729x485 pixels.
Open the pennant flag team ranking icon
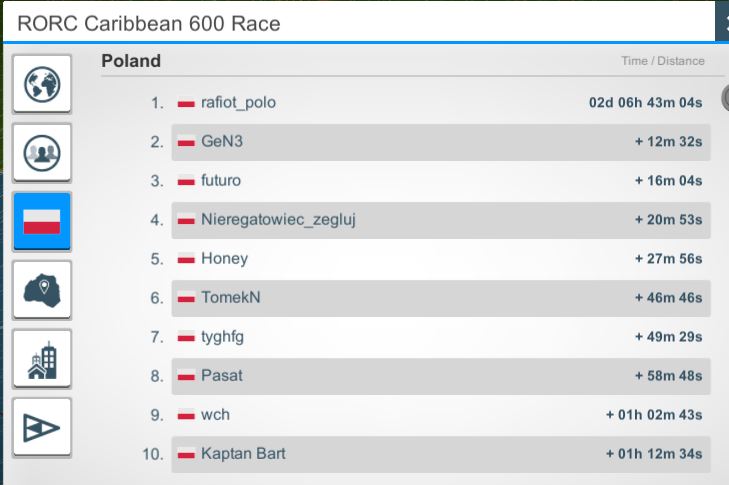tap(42, 427)
